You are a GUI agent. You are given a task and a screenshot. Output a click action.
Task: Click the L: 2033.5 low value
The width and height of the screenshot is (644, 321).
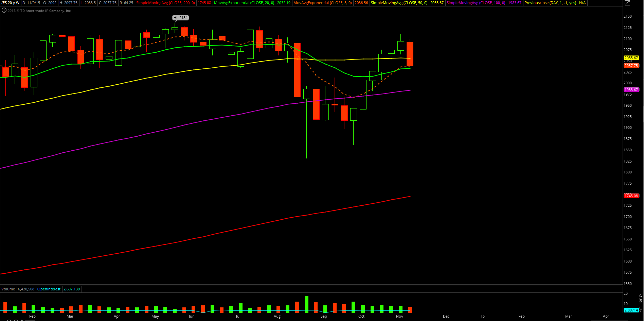point(88,3)
